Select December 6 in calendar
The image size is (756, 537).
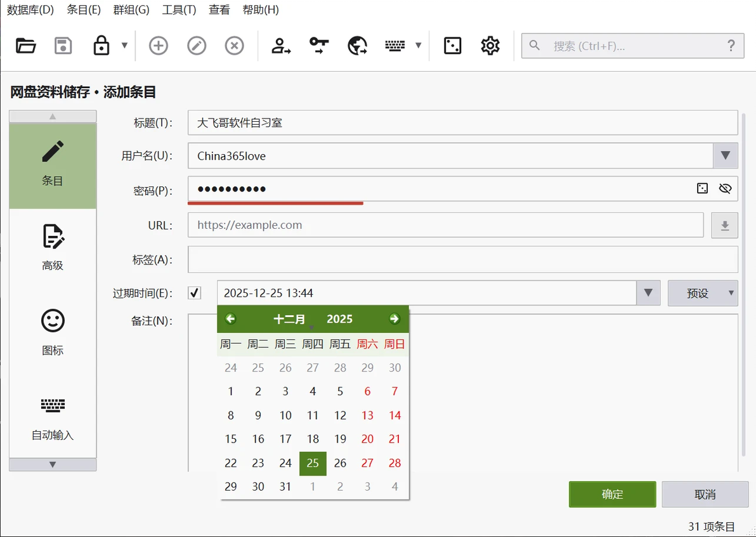coord(367,391)
